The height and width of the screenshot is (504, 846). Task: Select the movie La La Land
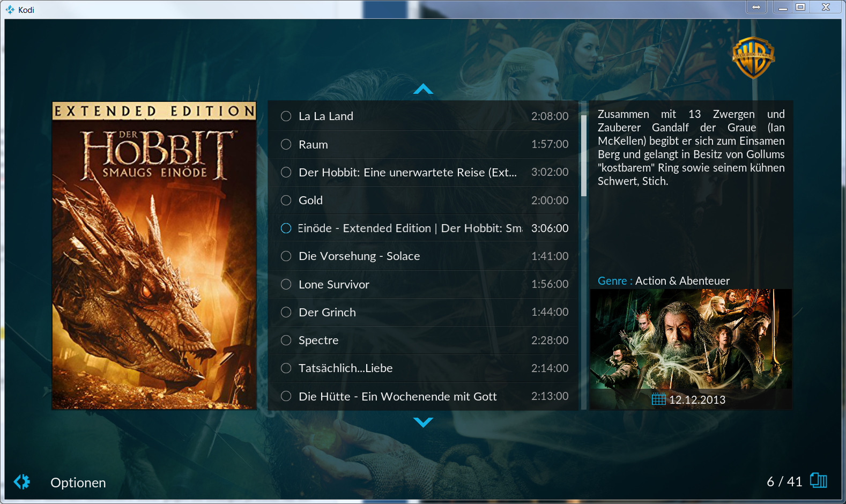tap(423, 116)
